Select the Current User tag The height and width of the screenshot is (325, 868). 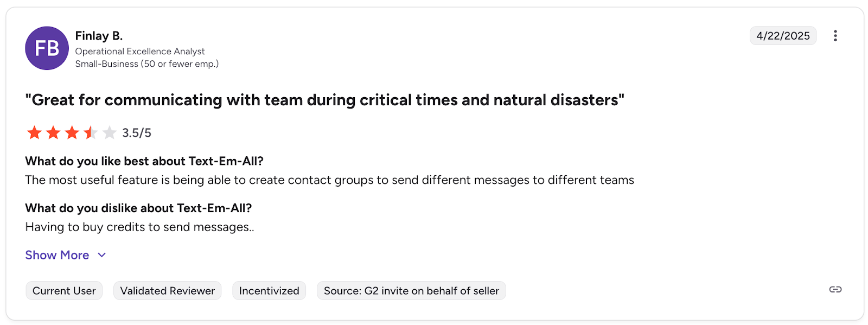[64, 291]
